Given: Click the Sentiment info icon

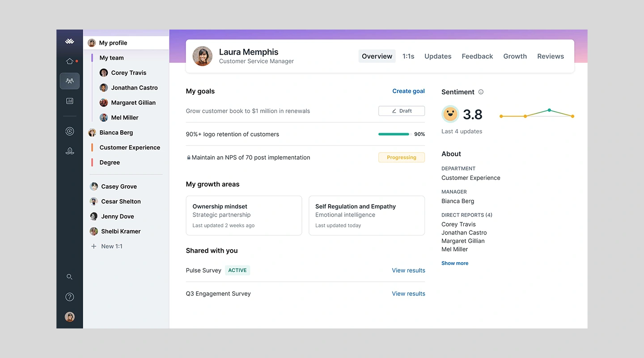Looking at the screenshot, I should [x=481, y=92].
